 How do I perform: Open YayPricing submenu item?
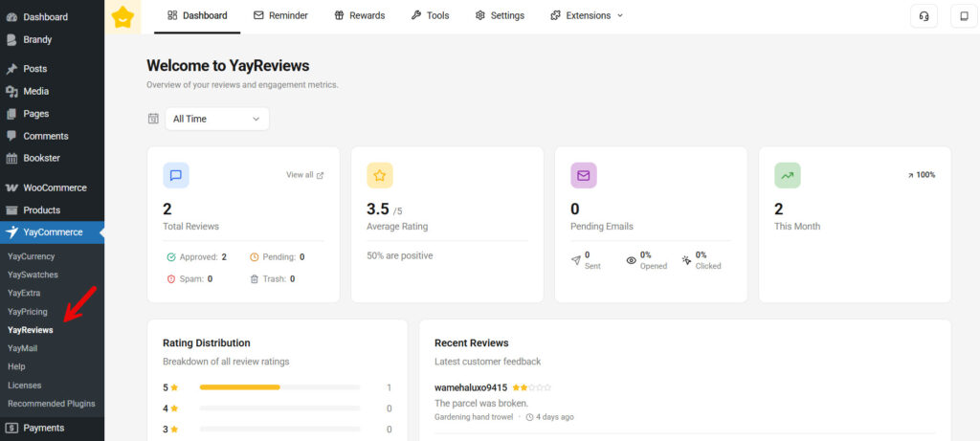28,311
